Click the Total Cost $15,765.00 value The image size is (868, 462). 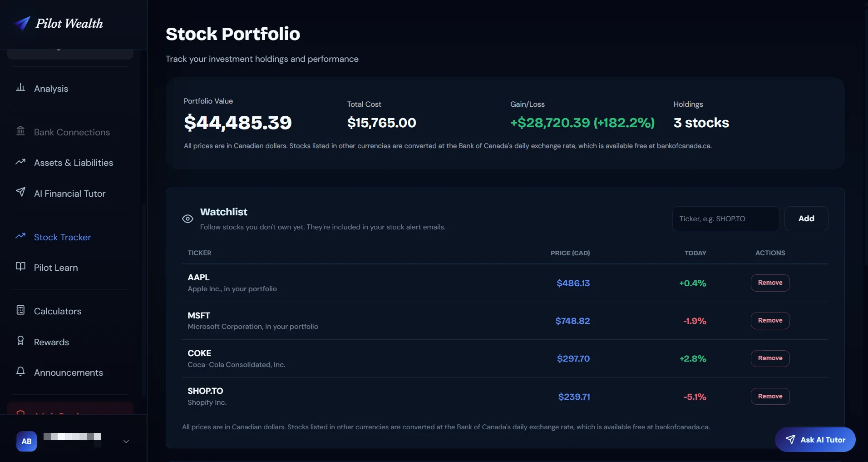coord(381,123)
